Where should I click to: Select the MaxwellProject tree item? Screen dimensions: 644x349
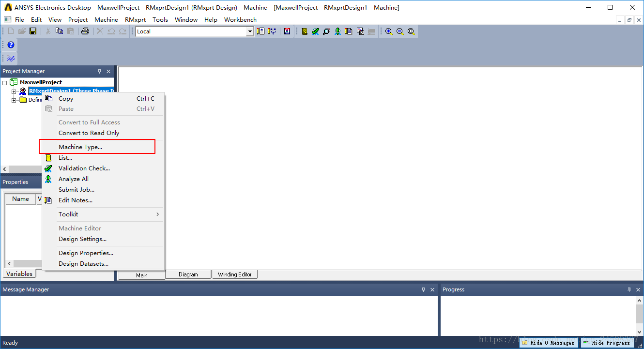coord(41,82)
